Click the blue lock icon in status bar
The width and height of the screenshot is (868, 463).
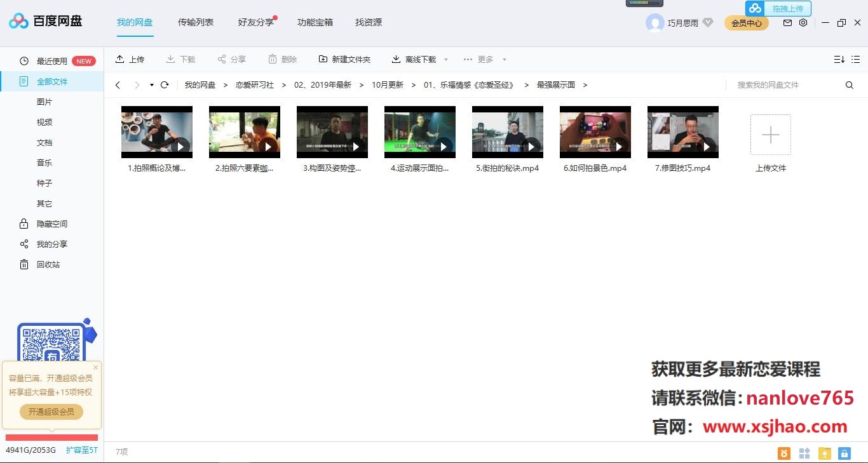[844, 453]
